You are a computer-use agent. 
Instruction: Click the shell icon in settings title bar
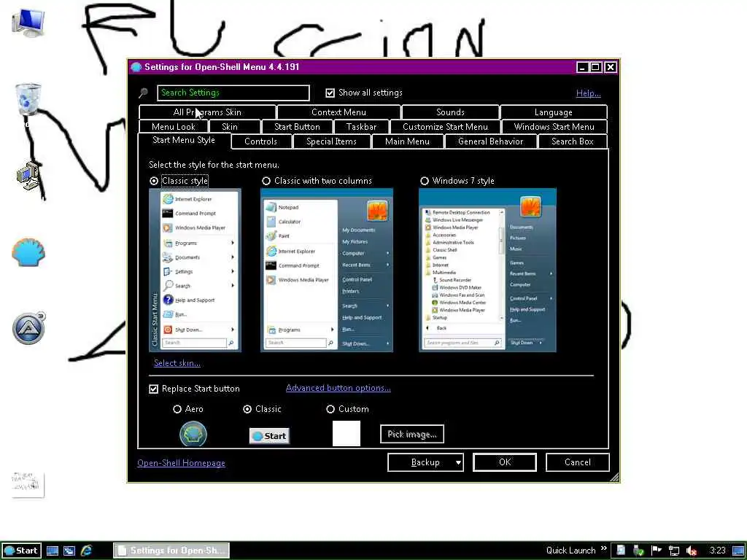tap(136, 67)
